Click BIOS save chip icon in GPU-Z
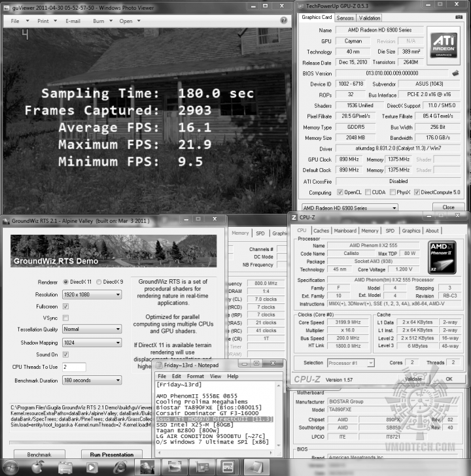 (455, 73)
